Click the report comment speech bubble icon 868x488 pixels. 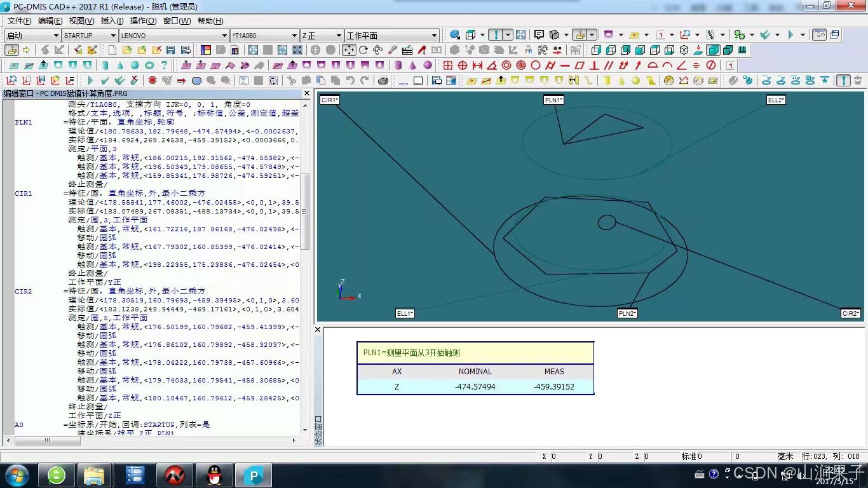click(539, 35)
